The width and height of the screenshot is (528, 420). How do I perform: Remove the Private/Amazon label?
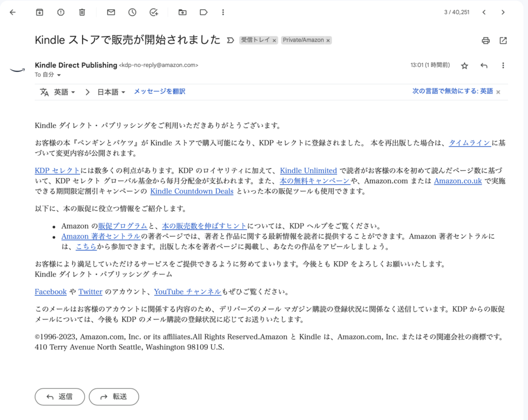click(x=328, y=40)
